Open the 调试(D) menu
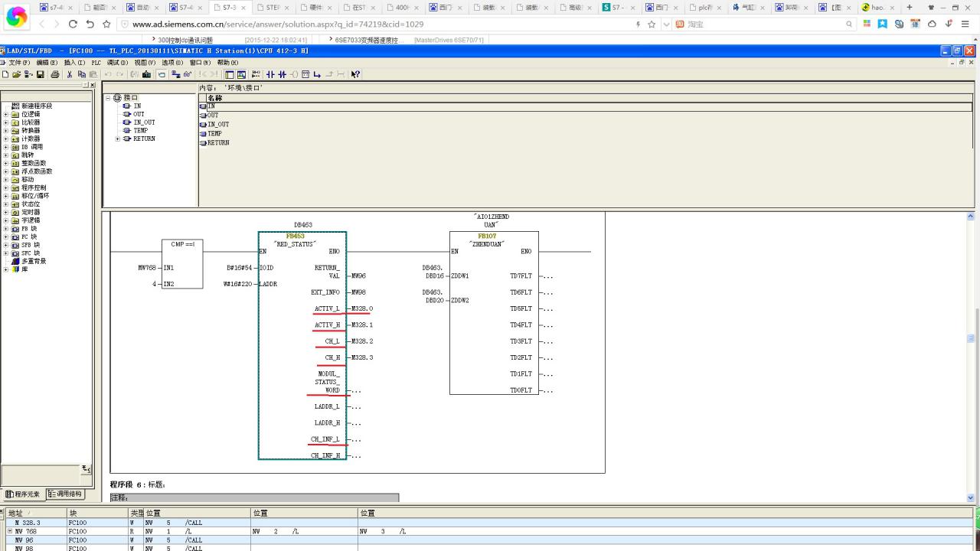The image size is (980, 551). 117,63
